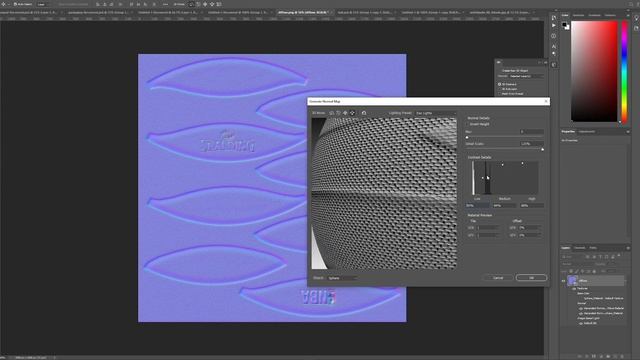The image size is (640, 360).
Task: Toggle visibility of the diffuse layer
Action: pyautogui.click(x=564, y=281)
